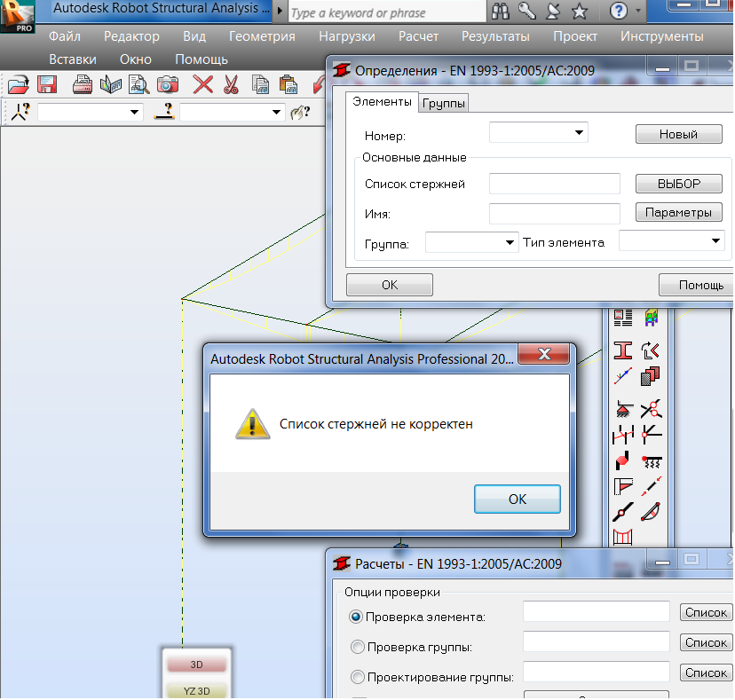Click the red X delete icon
Screen dimensions: 735x700
coord(203,85)
